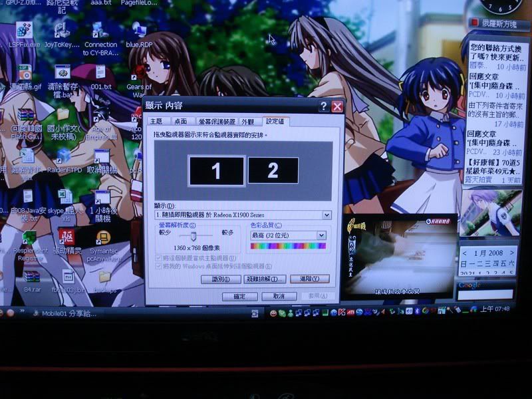Go to previous month in calendar gadget

(x=465, y=253)
